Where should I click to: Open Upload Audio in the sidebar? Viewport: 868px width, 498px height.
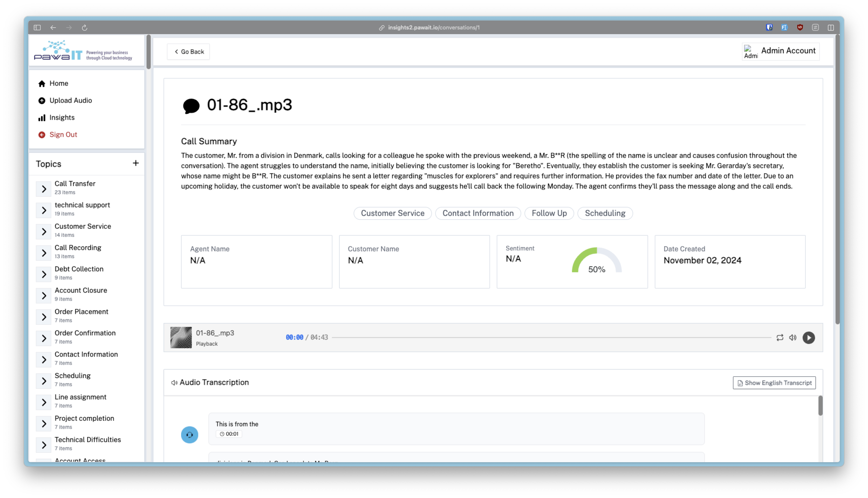coord(70,100)
